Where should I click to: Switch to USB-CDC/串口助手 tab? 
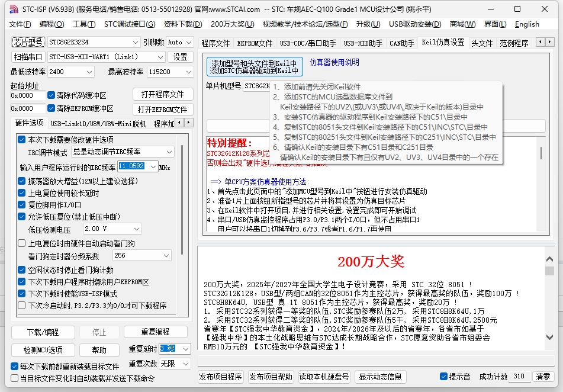pos(308,43)
